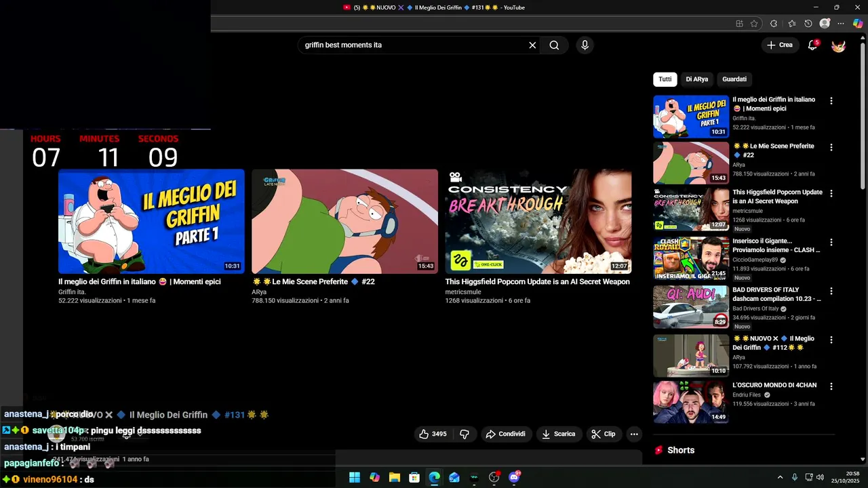
Task: Open the Edge favorites list icon
Action: pyautogui.click(x=791, y=24)
